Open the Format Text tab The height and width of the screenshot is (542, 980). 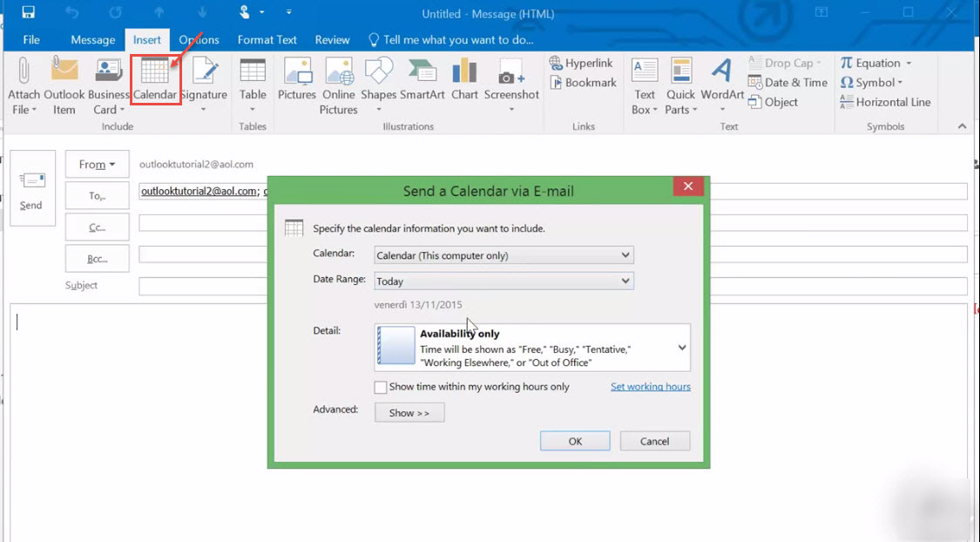(267, 39)
